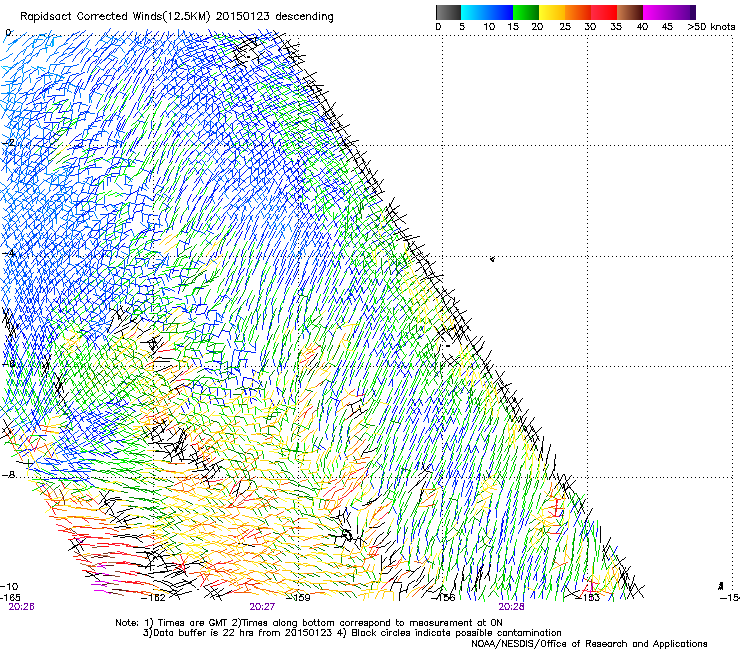The width and height of the screenshot is (740, 650).
Task: Click the '-156' longitude axis label
Action: pyautogui.click(x=444, y=598)
